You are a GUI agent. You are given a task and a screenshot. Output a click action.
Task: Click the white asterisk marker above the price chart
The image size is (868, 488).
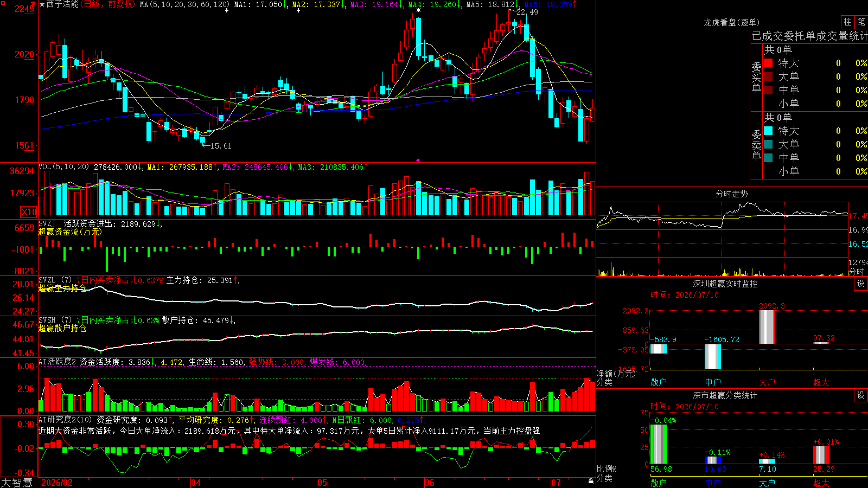(x=418, y=10)
